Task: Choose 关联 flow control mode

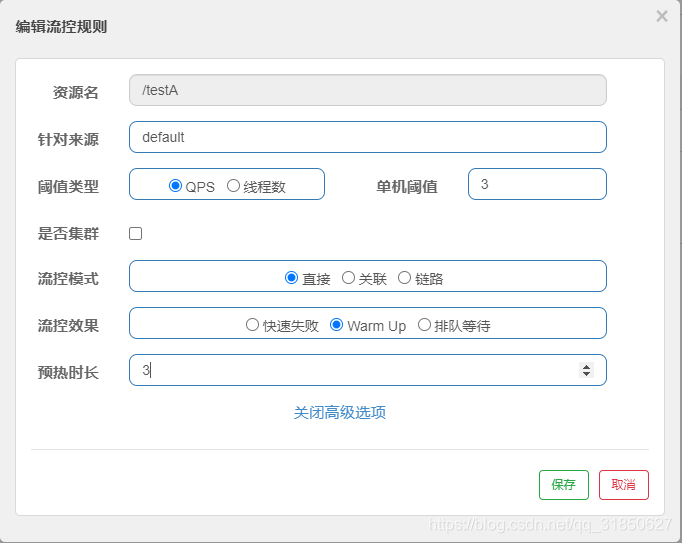Action: pyautogui.click(x=348, y=278)
